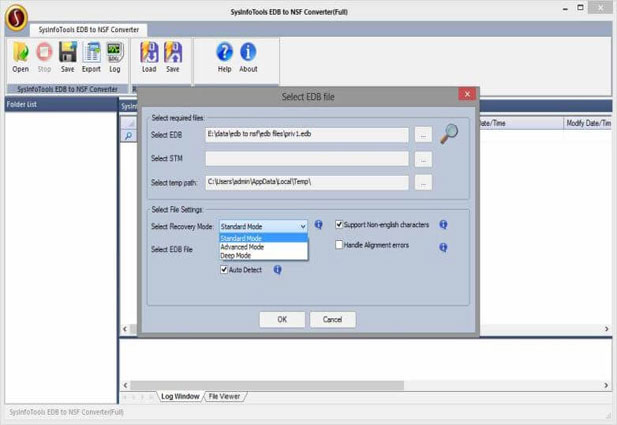This screenshot has width=617, height=425.
Task: Close the Select EDB file dialog
Action: (467, 94)
